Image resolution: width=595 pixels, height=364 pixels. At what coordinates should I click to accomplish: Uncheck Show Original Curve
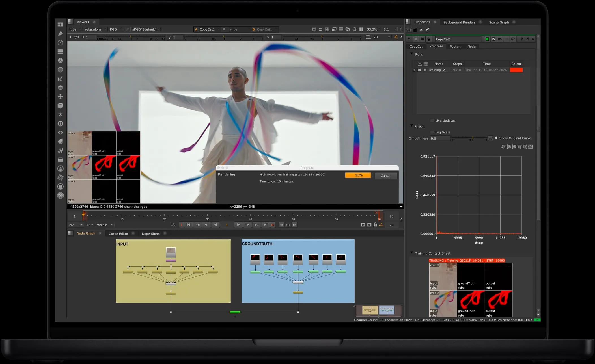496,138
